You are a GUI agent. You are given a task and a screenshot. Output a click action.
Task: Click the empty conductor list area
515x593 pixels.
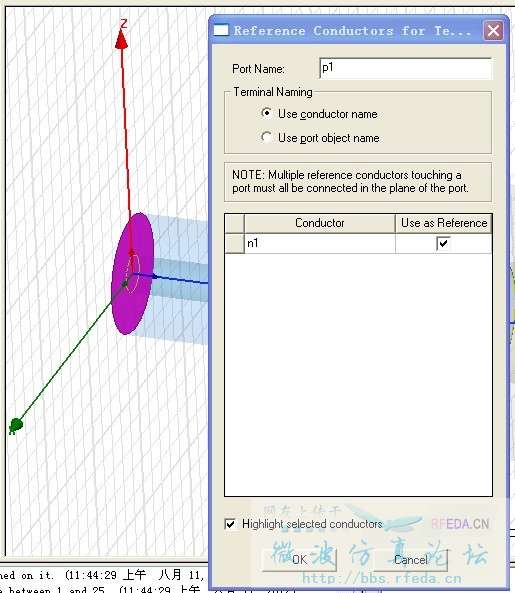[x=358, y=374]
